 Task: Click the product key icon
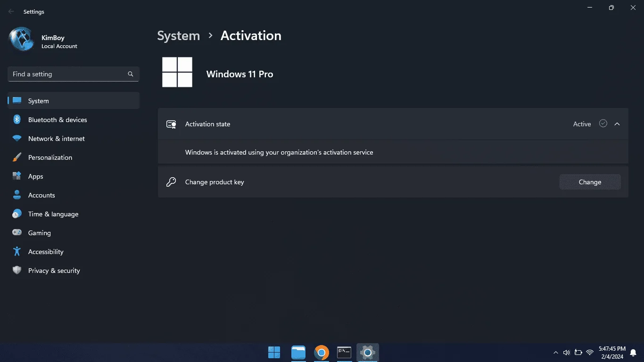171,182
